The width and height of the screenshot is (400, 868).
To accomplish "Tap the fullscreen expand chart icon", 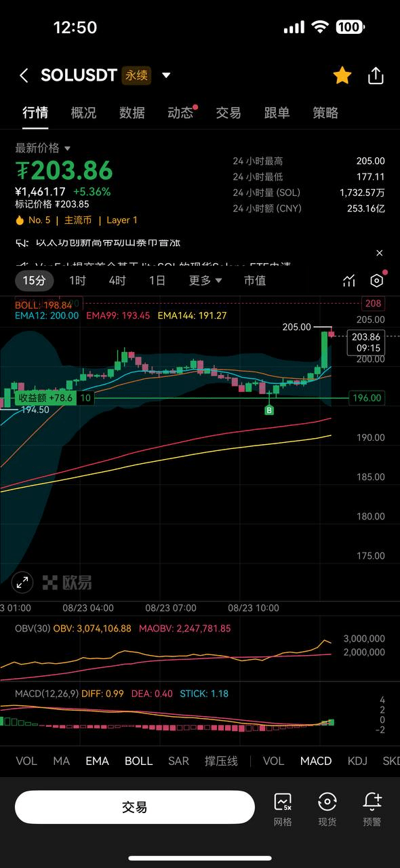I will [x=22, y=582].
